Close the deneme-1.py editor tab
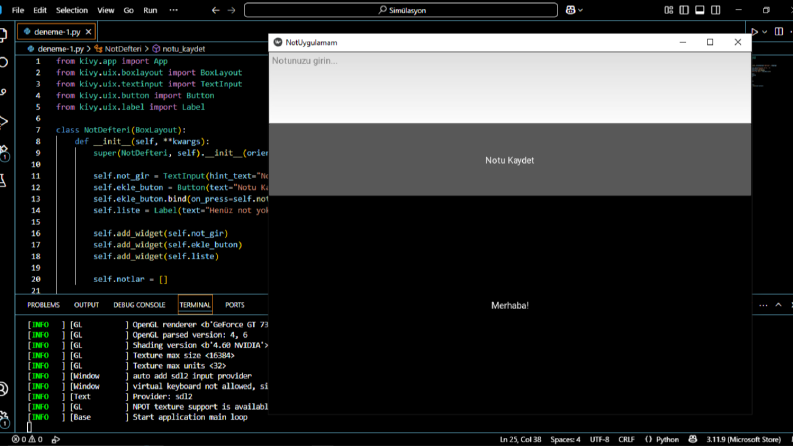 click(89, 32)
